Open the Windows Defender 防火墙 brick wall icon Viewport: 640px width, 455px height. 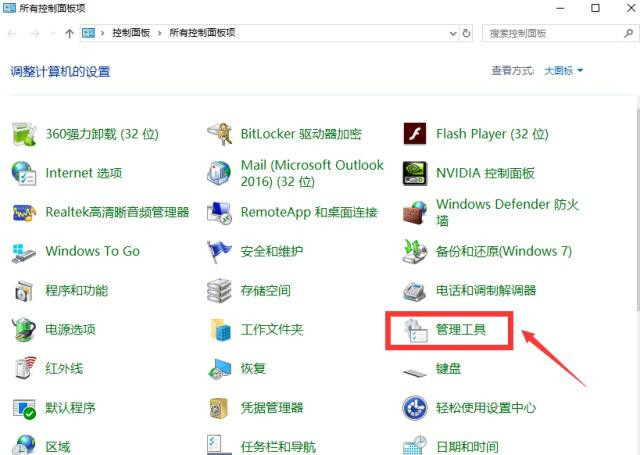(x=415, y=212)
